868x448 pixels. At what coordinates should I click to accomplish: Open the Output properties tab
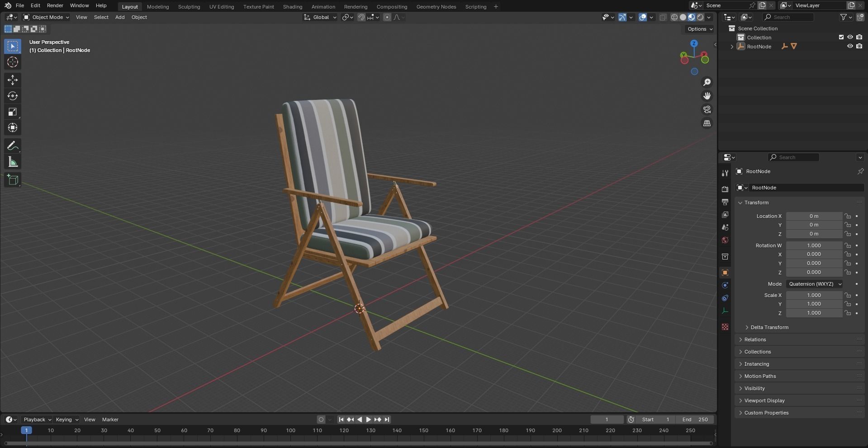tap(725, 202)
